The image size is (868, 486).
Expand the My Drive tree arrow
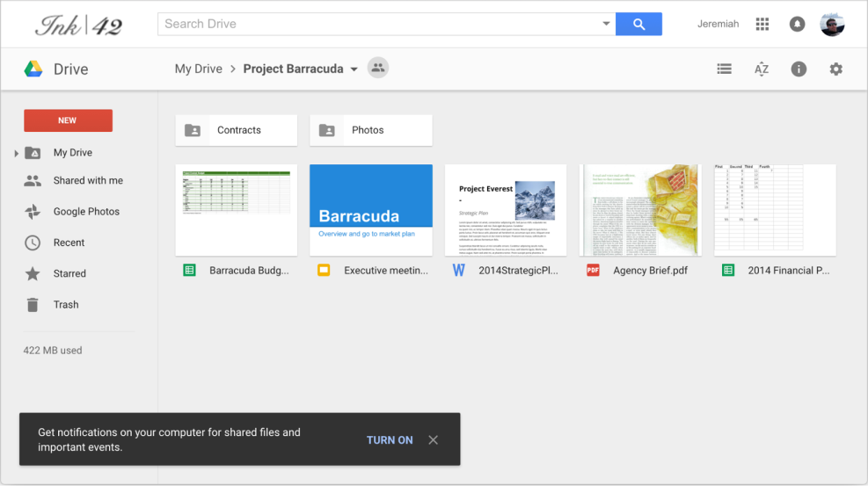click(x=16, y=154)
